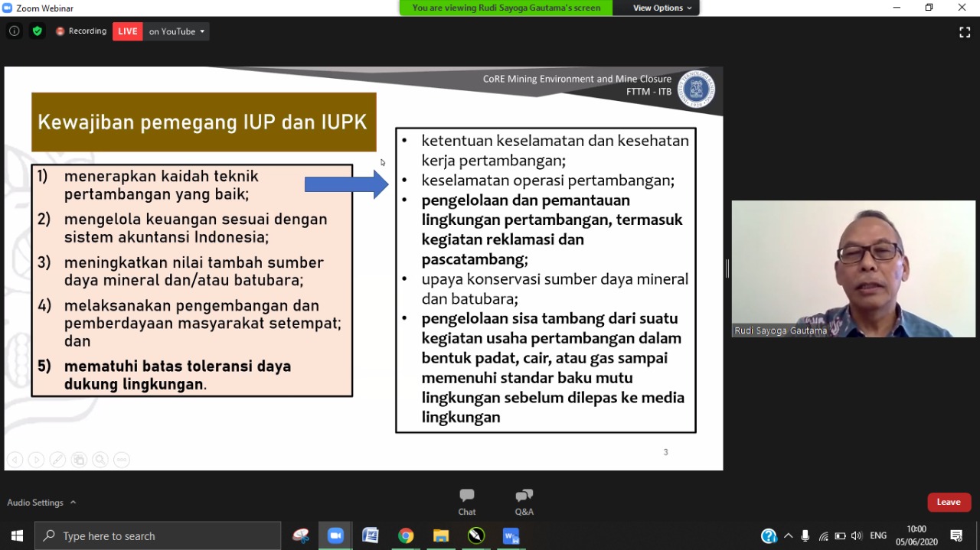Open Google Chrome from the taskbar
This screenshot has width=980, height=550.
[406, 535]
